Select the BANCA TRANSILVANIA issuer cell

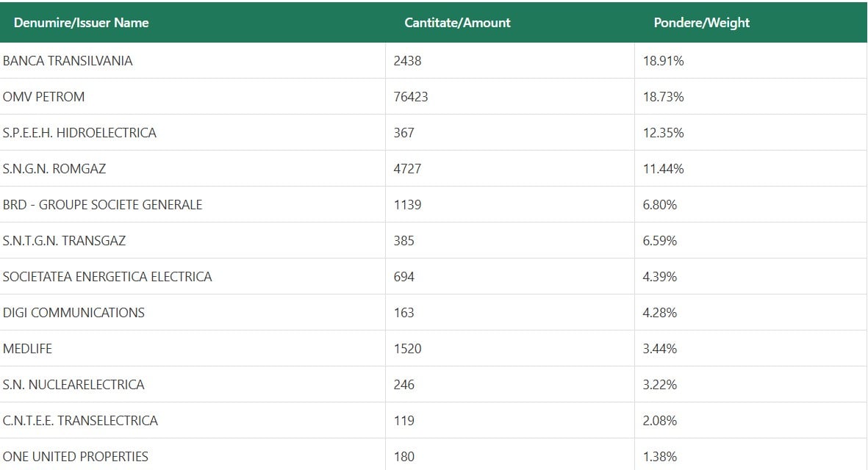click(68, 61)
